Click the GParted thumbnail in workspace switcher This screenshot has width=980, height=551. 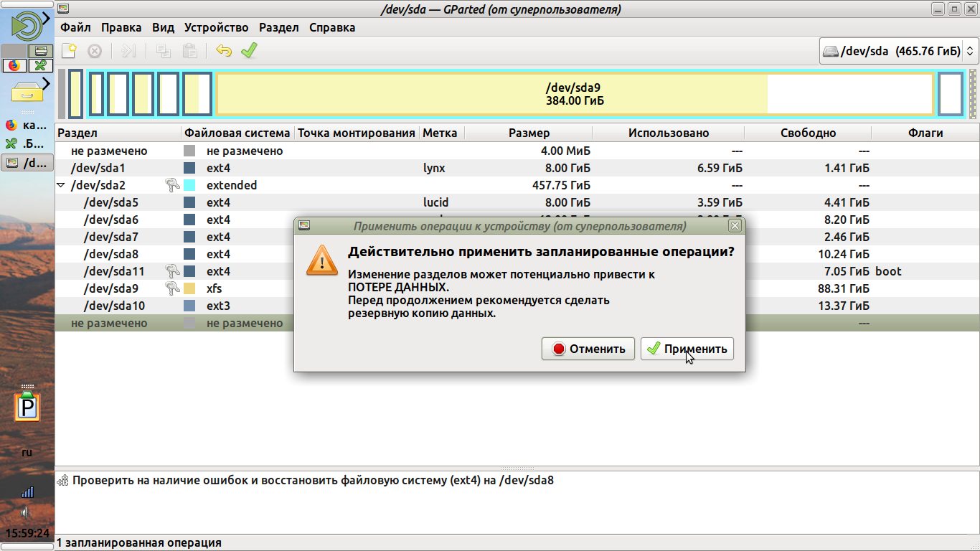point(40,51)
